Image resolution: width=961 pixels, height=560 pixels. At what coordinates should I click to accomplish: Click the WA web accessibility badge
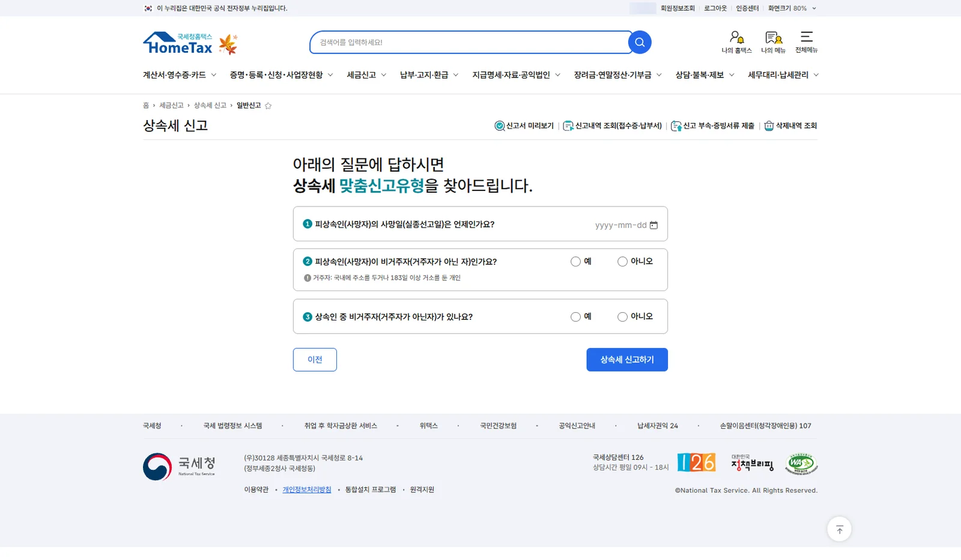click(x=801, y=463)
